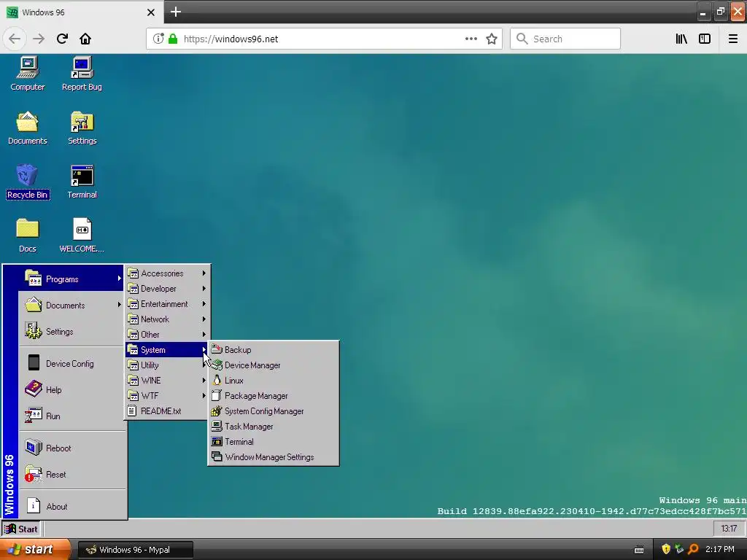
Task: Expand Documents submenu in Start menu
Action: (x=71, y=306)
